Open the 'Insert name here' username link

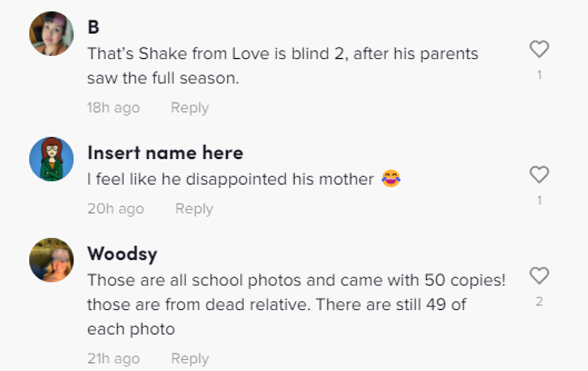165,153
